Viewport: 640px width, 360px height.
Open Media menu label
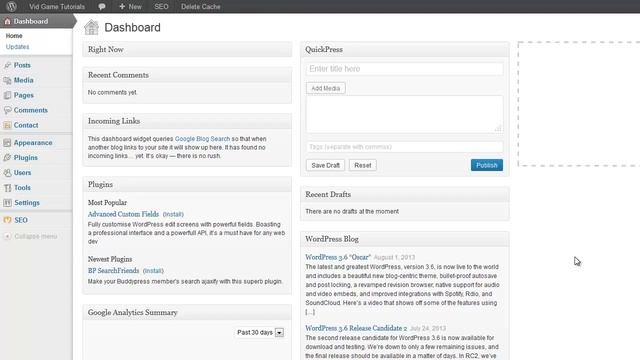24,80
